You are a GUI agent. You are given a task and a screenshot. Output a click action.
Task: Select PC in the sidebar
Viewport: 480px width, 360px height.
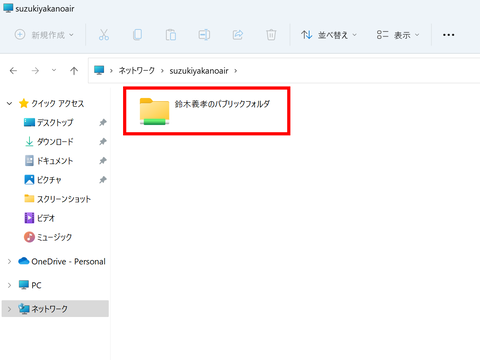[30, 285]
